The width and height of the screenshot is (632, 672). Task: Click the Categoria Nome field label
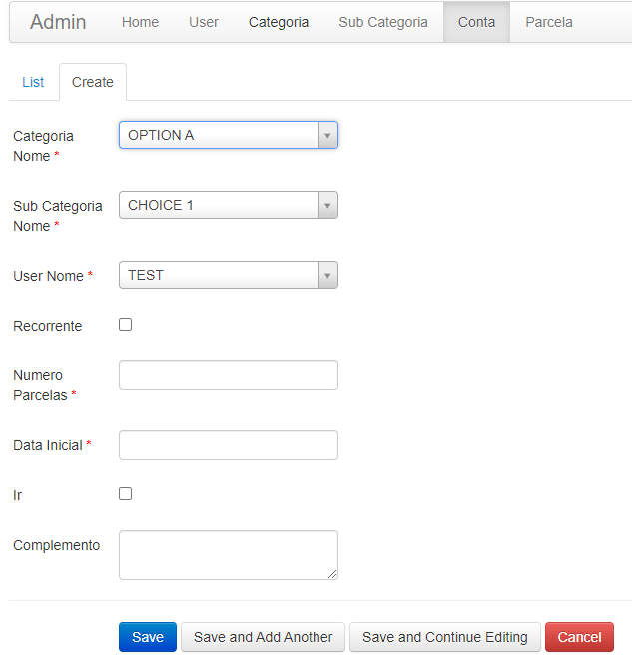tap(43, 146)
